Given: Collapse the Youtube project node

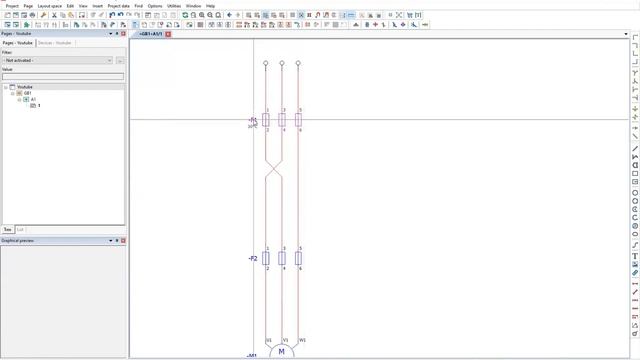Looking at the screenshot, I should [6, 87].
